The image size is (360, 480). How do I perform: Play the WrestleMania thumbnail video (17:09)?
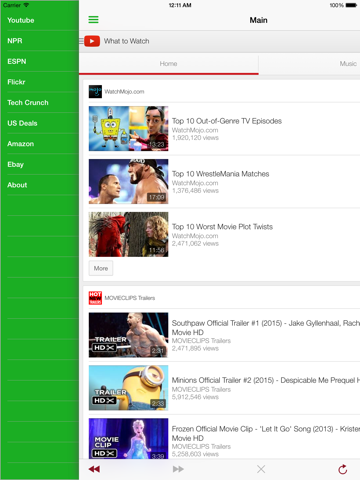(128, 181)
